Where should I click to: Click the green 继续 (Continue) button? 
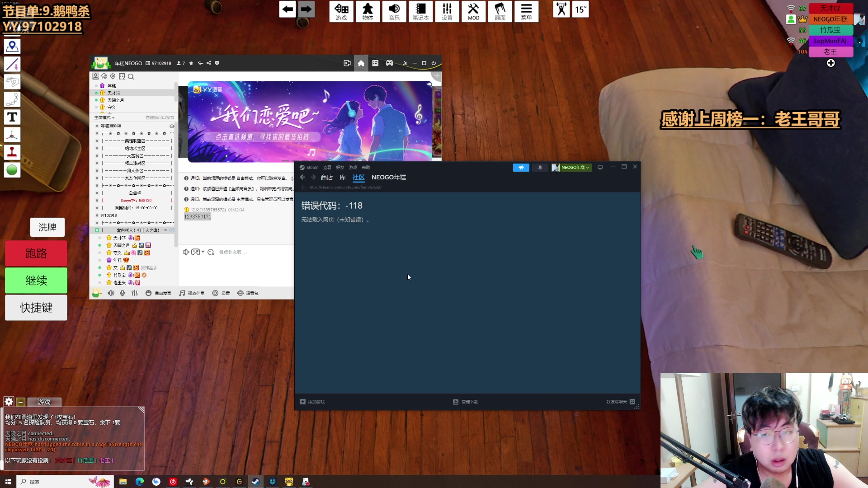tap(36, 281)
